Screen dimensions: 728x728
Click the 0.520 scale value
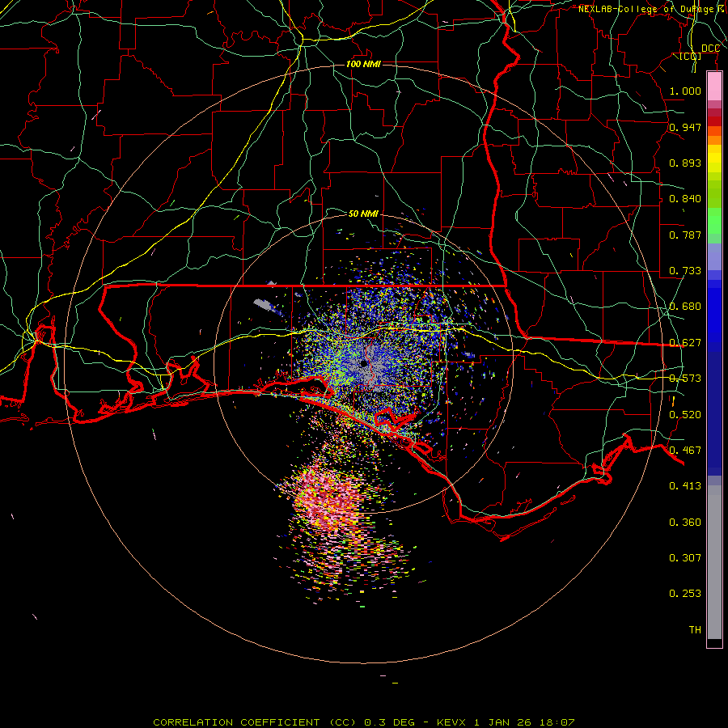point(685,414)
